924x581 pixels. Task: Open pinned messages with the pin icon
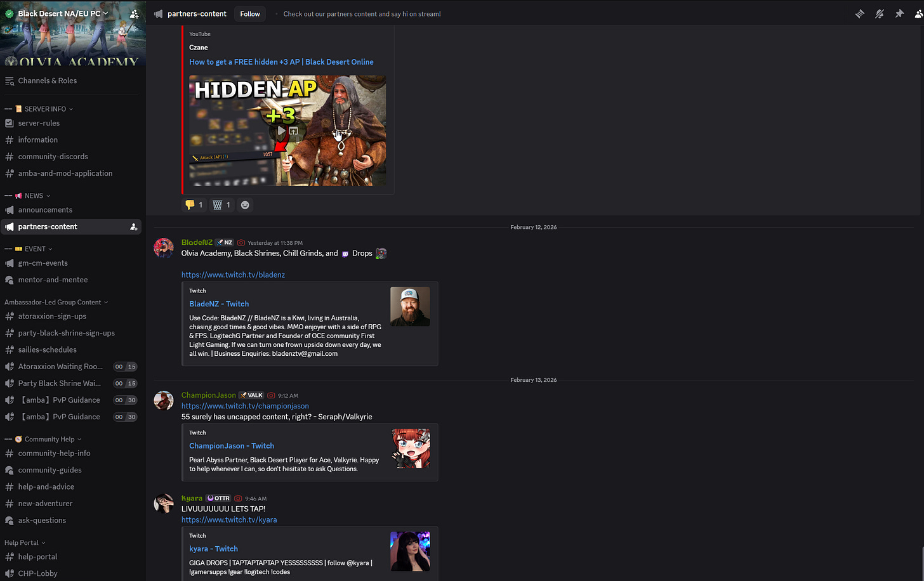[899, 13]
